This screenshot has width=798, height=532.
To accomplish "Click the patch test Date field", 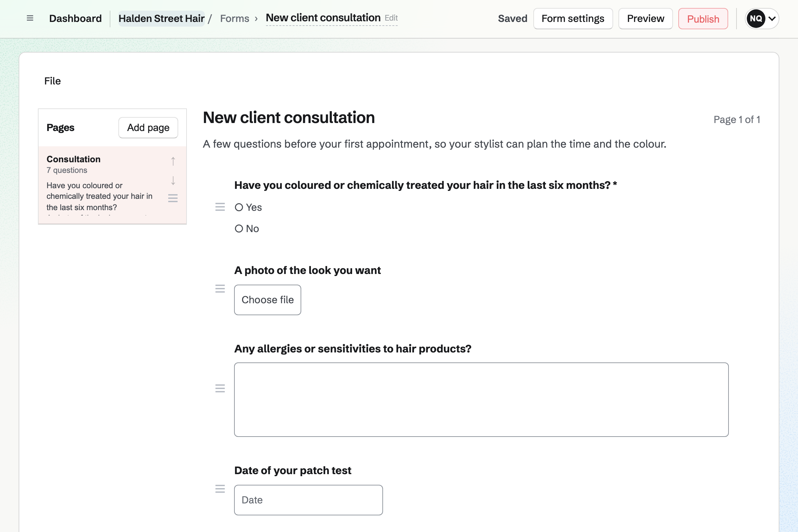I will tap(309, 500).
